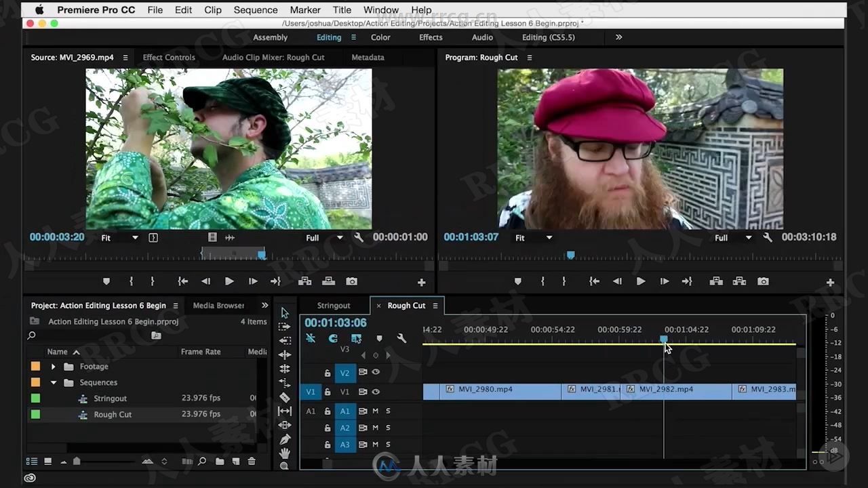The image size is (868, 488).
Task: Open Source monitor settings wrench
Action: click(359, 237)
